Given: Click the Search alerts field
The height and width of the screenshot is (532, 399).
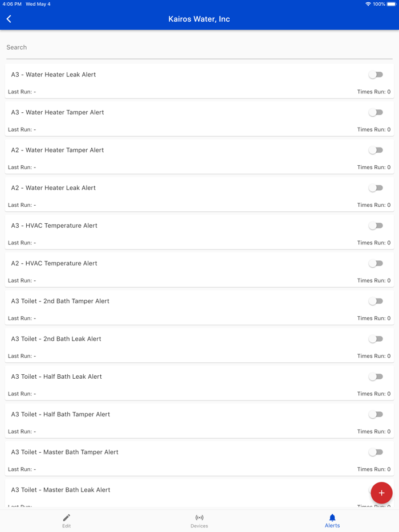Looking at the screenshot, I should (199, 48).
